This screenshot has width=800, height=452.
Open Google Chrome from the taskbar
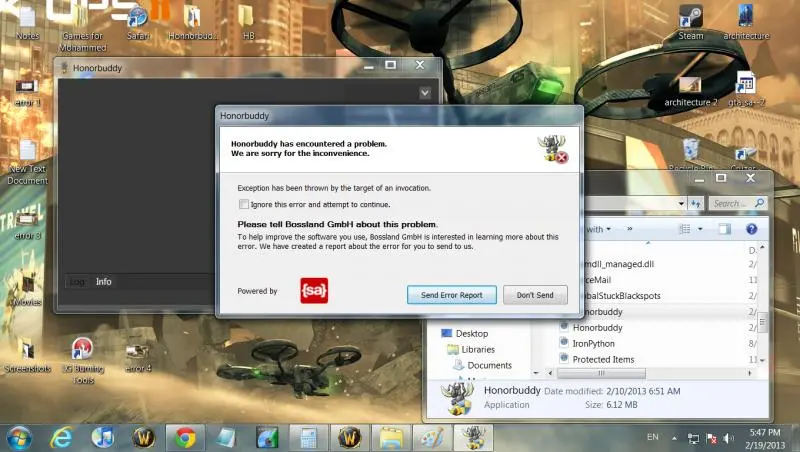(x=185, y=438)
